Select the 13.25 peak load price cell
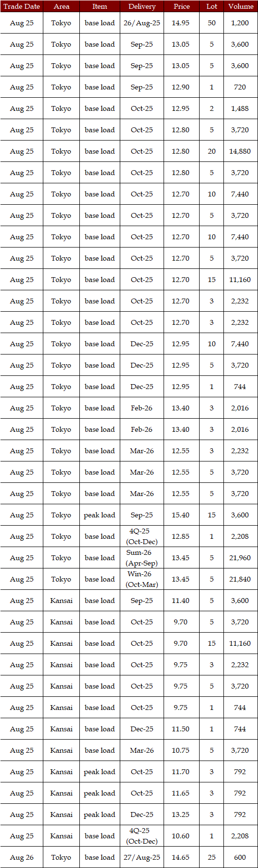The image size is (258, 868). pos(181,815)
